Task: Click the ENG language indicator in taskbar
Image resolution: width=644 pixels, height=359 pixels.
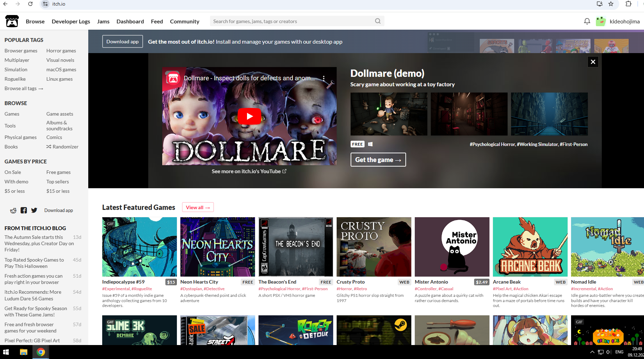Action: click(619, 352)
